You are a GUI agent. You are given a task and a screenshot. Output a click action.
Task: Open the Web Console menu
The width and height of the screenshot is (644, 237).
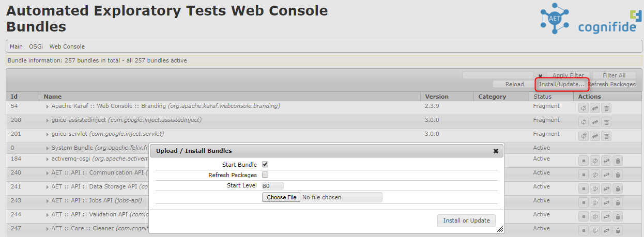(67, 46)
